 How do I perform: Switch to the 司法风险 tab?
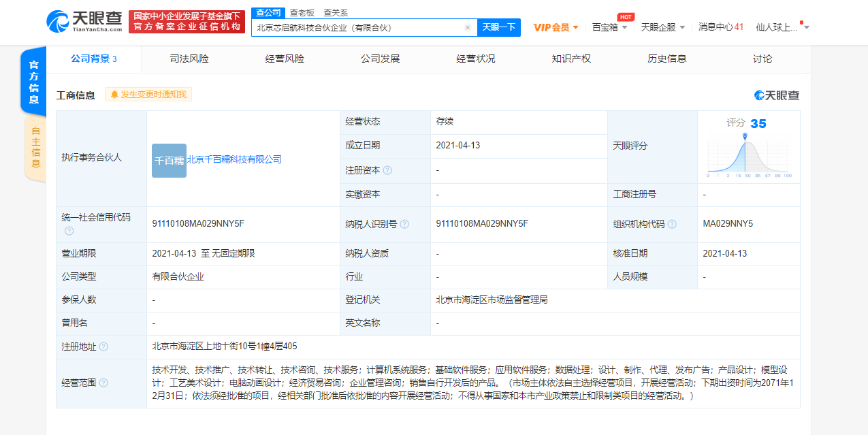(x=189, y=59)
